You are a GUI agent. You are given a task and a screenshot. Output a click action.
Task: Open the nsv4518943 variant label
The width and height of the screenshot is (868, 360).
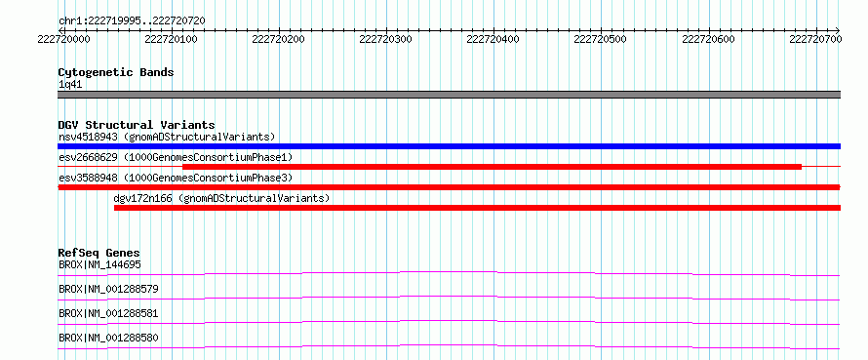167,137
